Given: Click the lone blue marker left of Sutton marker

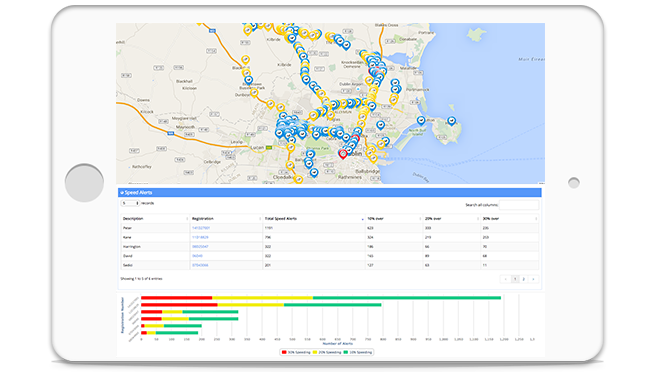Looking at the screenshot, I should tap(380, 125).
